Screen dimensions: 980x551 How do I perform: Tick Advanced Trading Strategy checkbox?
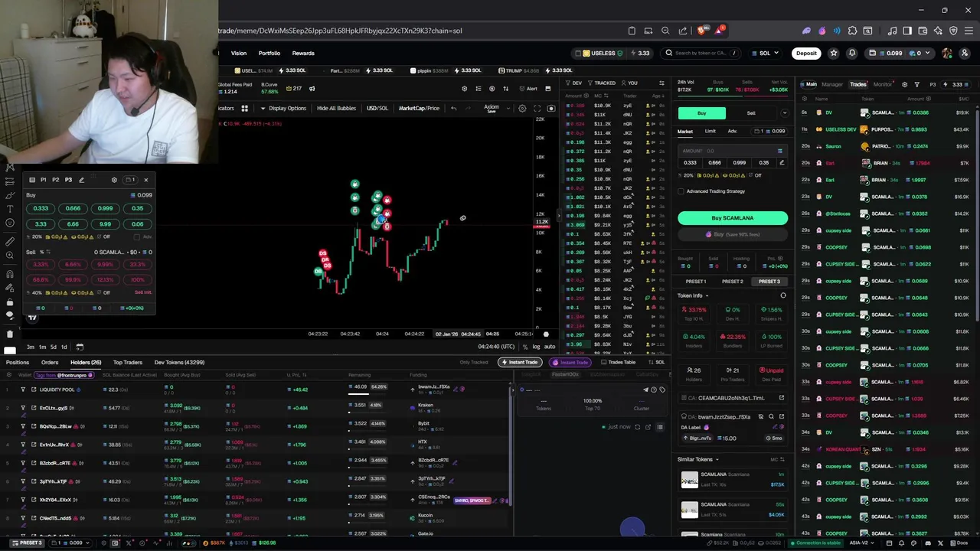pyautogui.click(x=681, y=191)
